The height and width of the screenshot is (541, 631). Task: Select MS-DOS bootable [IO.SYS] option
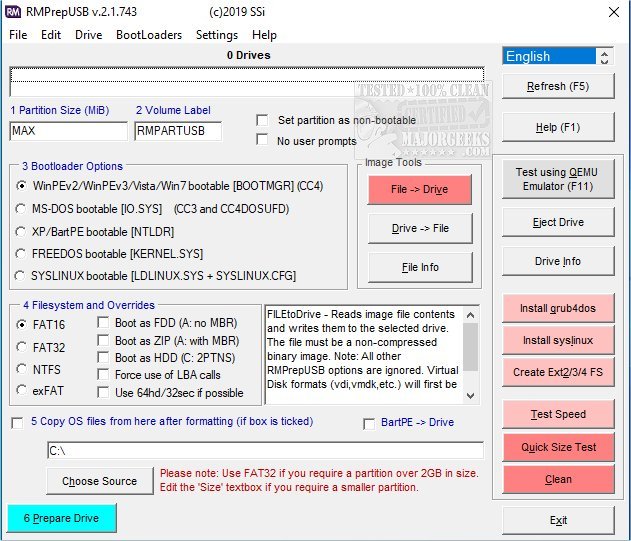21,209
